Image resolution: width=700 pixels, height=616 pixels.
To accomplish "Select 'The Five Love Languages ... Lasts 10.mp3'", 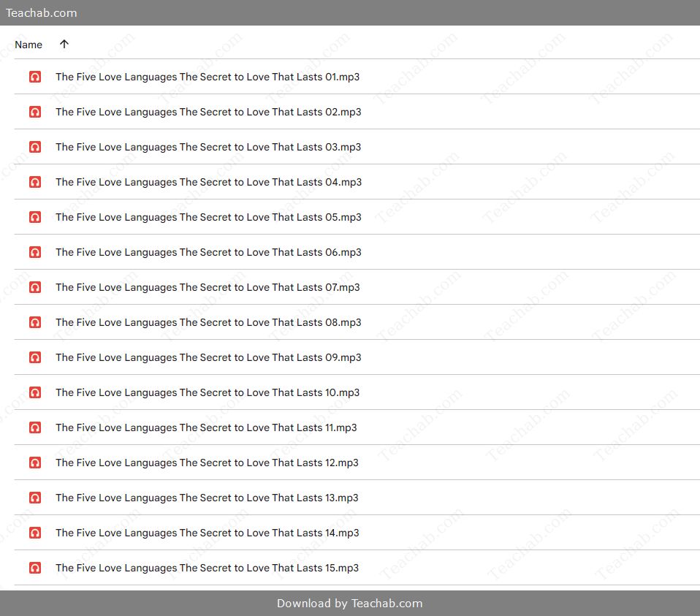I will click(208, 392).
